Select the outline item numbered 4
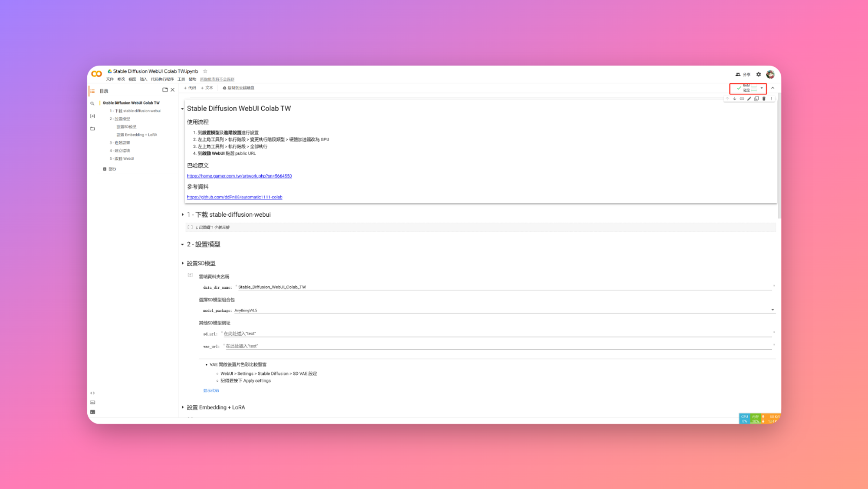868x489 pixels. pyautogui.click(x=120, y=151)
